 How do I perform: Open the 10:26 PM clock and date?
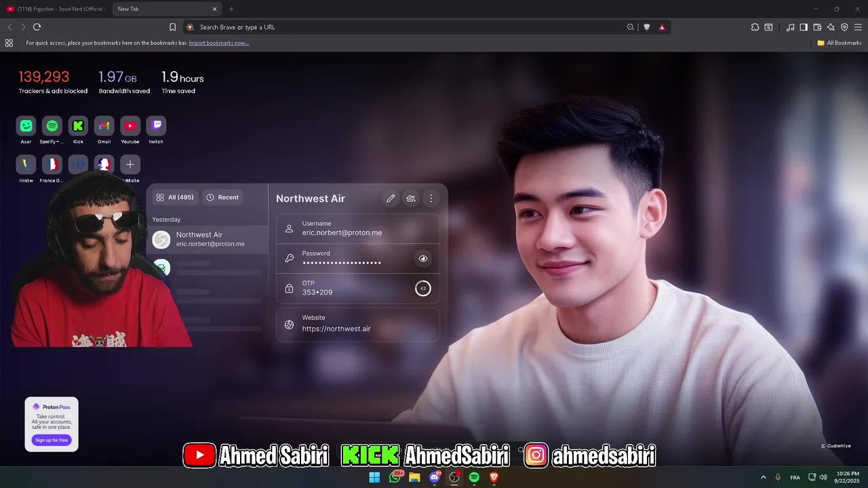[848, 477]
